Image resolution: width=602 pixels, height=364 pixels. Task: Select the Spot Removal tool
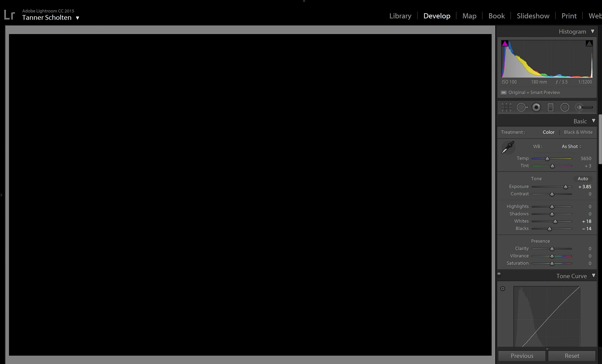point(522,107)
